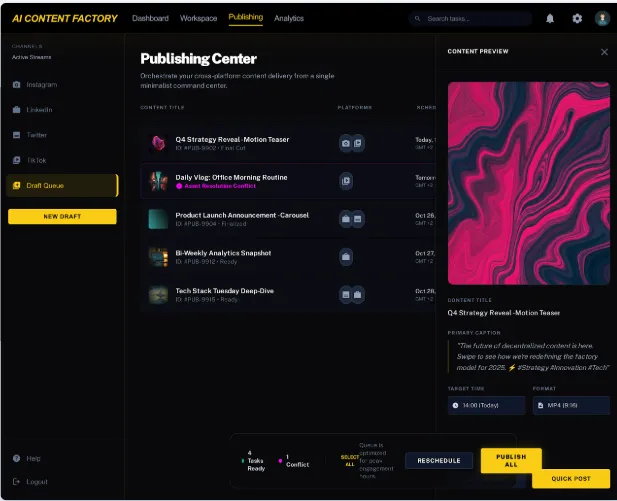Click the primary caption quote text

pos(533,357)
